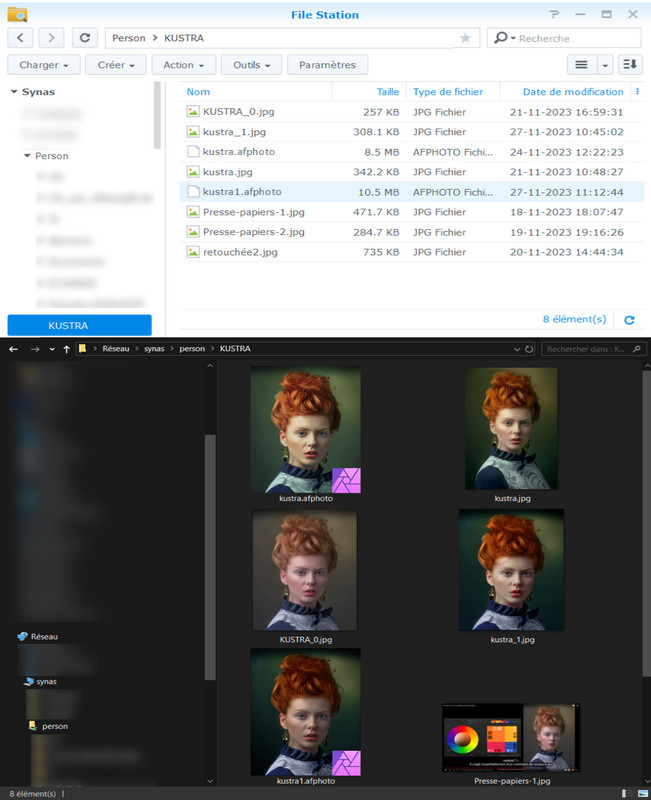The height and width of the screenshot is (800, 651).
Task: Switch Explorer to details view icon
Action: tap(625, 793)
